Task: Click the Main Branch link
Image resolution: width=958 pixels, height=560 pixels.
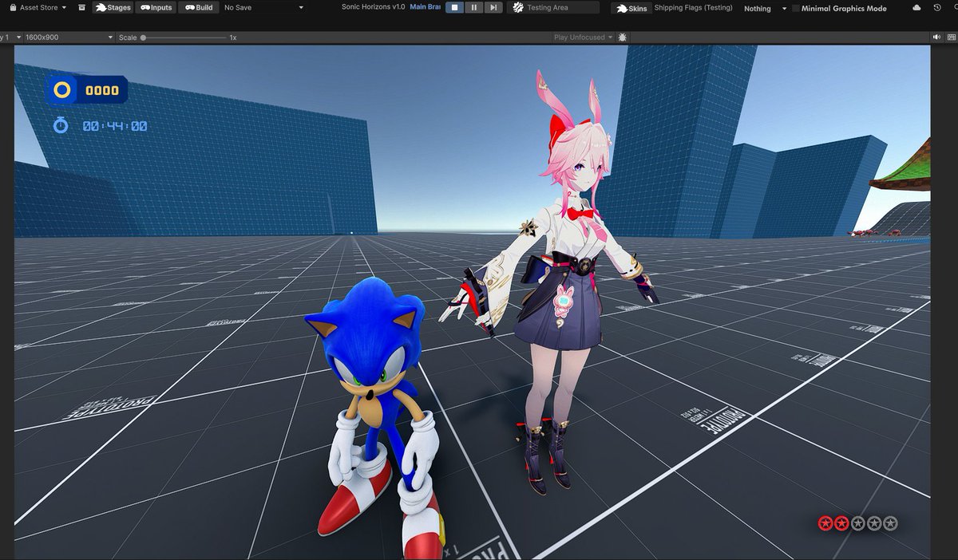Action: pos(425,6)
